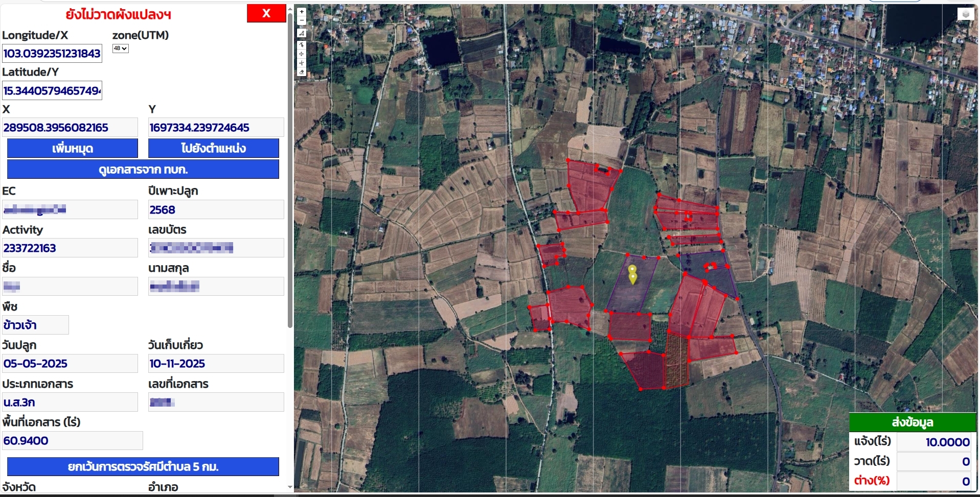Select the edit vertices tool

pyautogui.click(x=302, y=45)
